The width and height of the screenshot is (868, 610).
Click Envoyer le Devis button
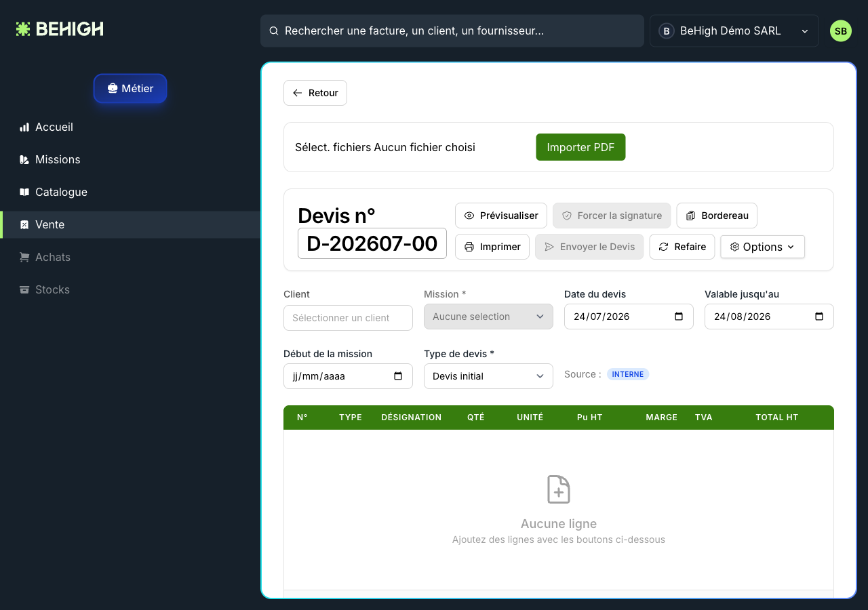(x=589, y=247)
